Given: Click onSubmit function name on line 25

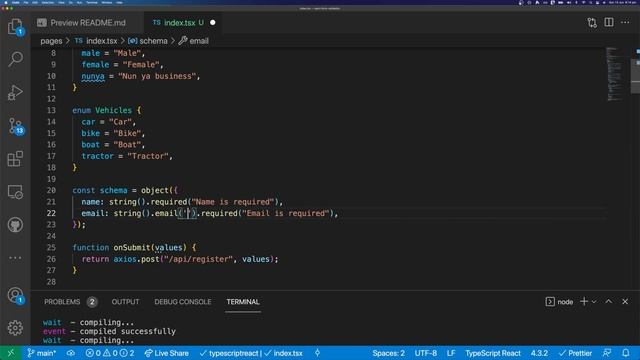Looking at the screenshot, I should tap(132, 247).
